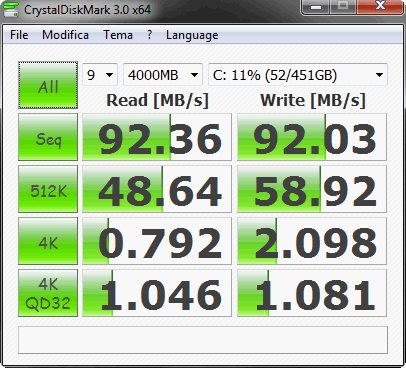Click the Write [MB/s] column header

click(313, 100)
